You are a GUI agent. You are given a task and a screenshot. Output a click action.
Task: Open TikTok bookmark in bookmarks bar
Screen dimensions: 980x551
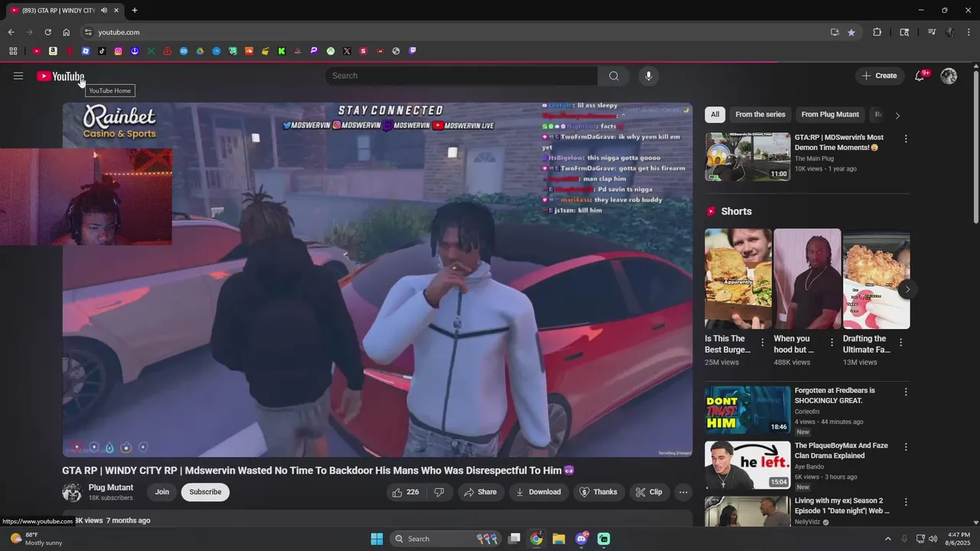[x=102, y=51]
